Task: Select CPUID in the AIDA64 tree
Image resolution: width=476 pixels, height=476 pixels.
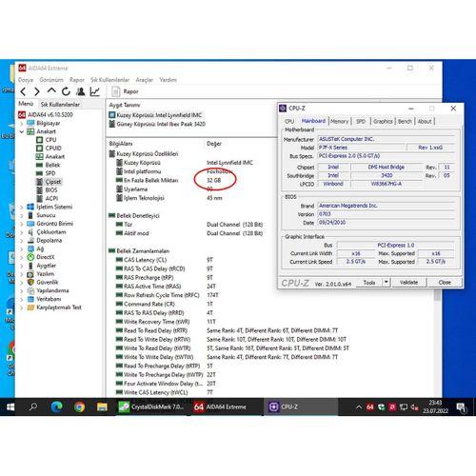Action: tap(53, 148)
